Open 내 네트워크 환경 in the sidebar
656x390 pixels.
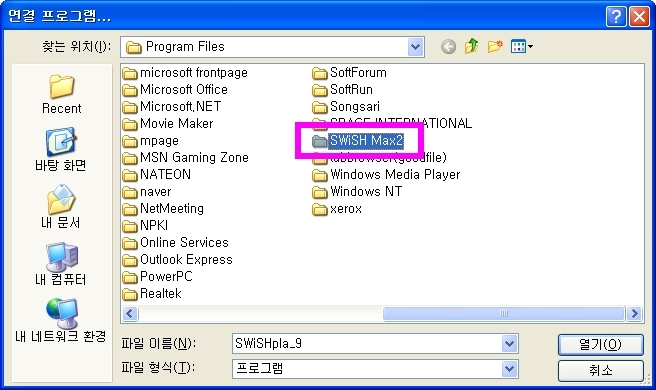pos(61,320)
